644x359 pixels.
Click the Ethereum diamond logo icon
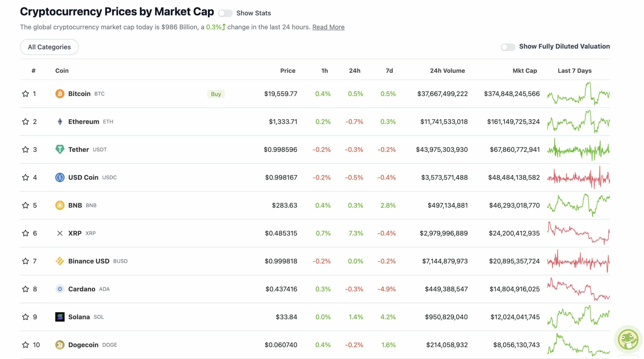click(60, 122)
